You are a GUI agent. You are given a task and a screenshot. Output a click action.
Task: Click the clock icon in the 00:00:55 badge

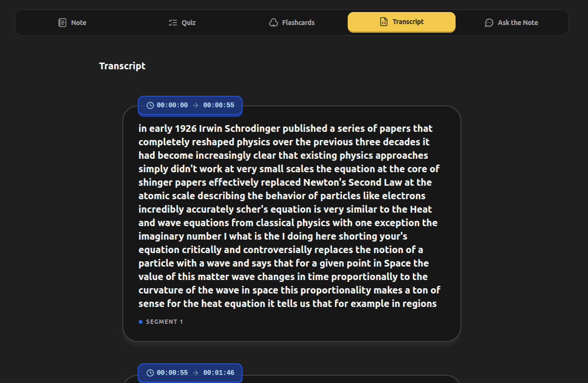pyautogui.click(x=150, y=373)
